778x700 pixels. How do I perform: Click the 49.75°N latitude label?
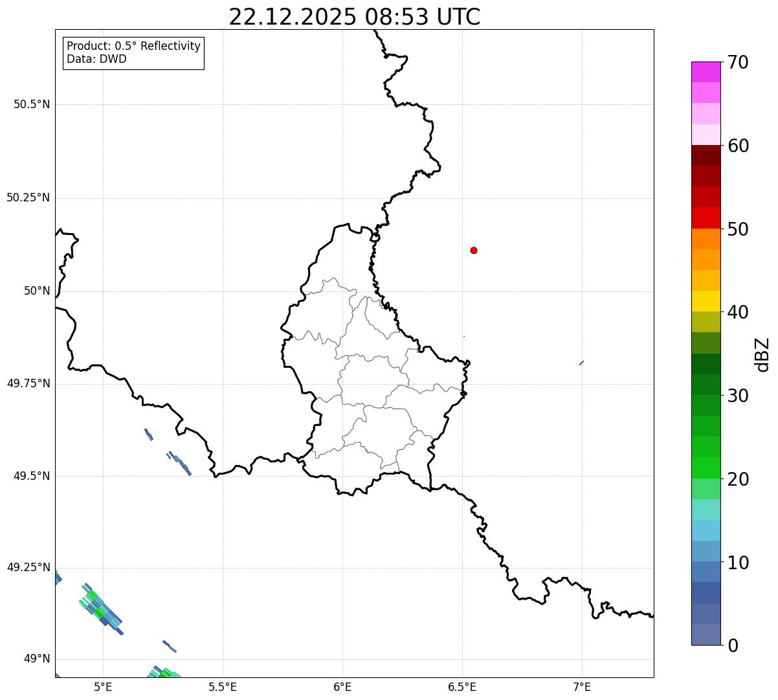(28, 383)
